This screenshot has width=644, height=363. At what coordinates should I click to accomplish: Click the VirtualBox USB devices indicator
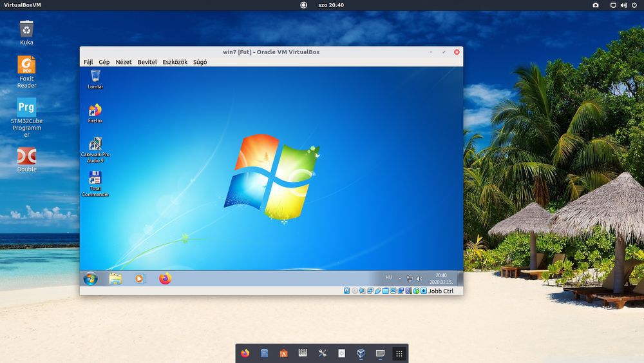(378, 291)
